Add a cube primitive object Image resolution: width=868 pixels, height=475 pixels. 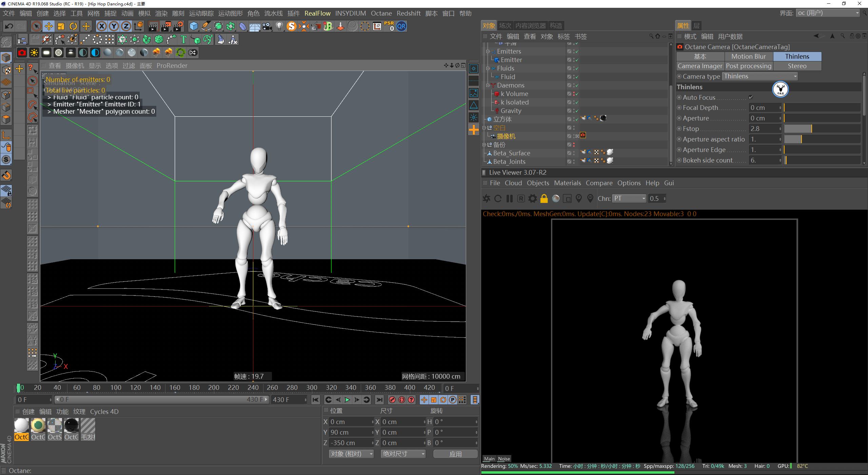tap(194, 26)
